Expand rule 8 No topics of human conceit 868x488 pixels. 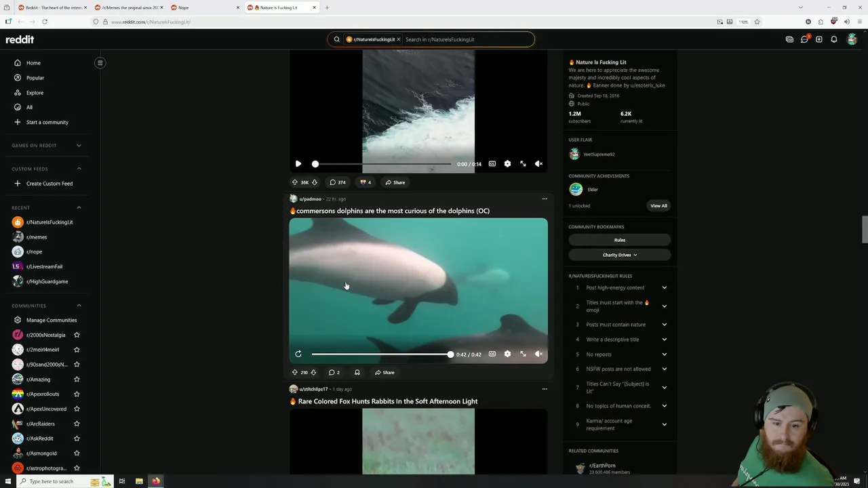[x=620, y=406]
